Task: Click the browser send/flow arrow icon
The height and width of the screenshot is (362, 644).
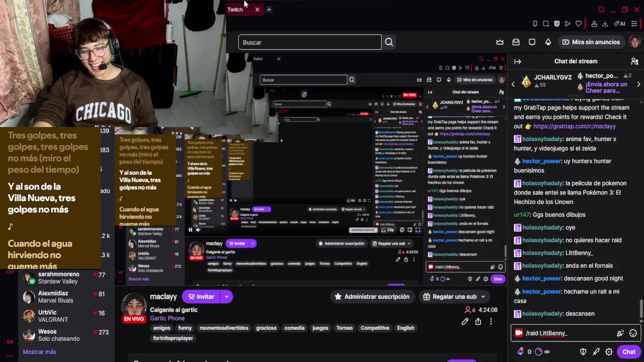Action: click(568, 24)
